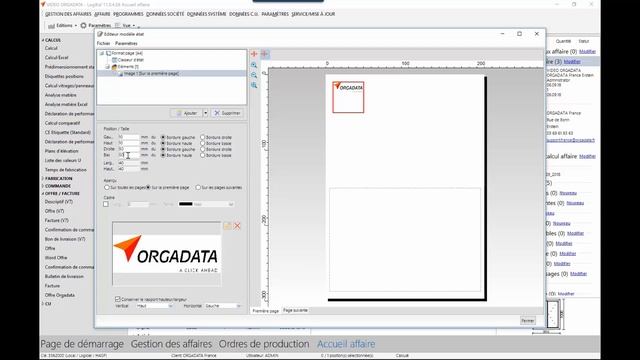The height and width of the screenshot is (360, 640).
Task: Select Bordure gauche on the Gau. row
Action: 163,138
